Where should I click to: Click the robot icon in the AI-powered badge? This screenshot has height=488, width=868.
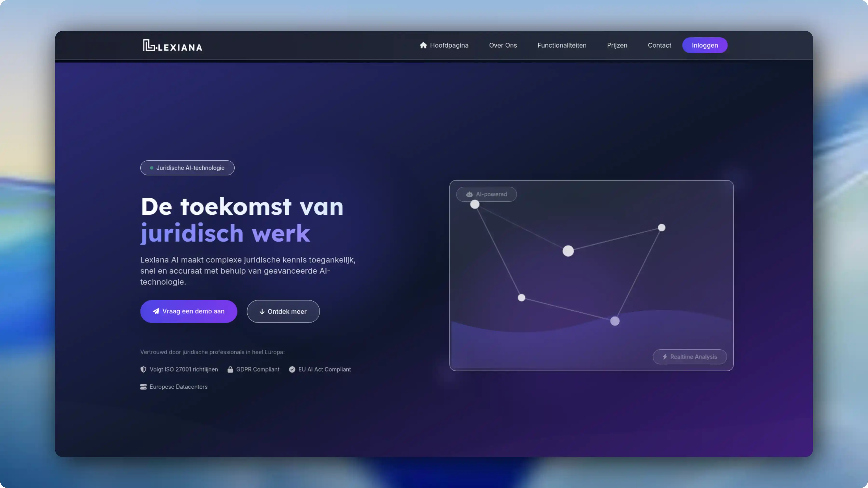coord(469,194)
